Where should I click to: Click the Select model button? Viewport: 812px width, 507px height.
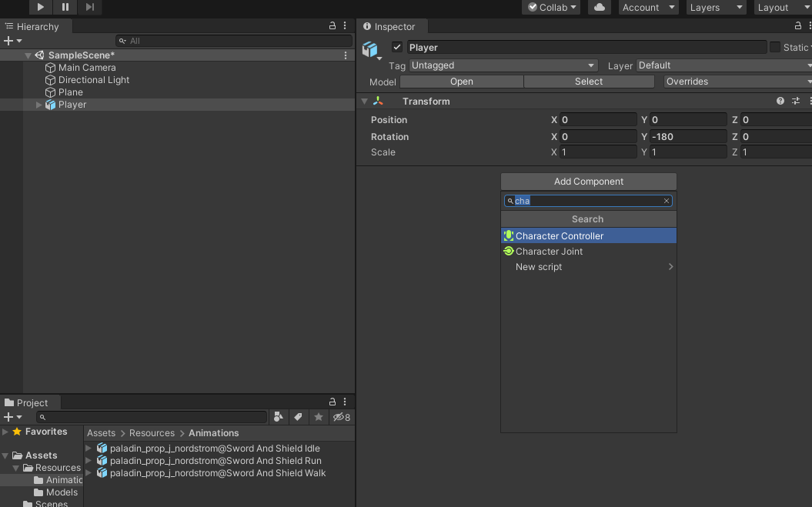[x=589, y=82]
